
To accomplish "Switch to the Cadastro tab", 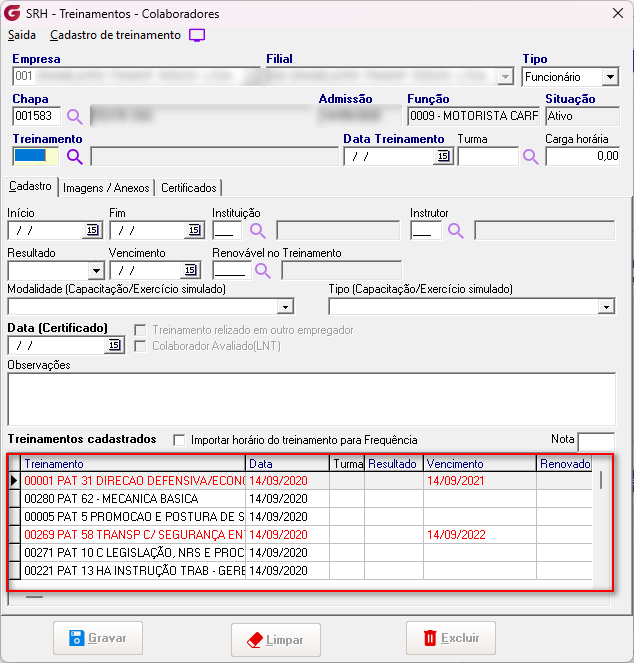I will pos(30,186).
